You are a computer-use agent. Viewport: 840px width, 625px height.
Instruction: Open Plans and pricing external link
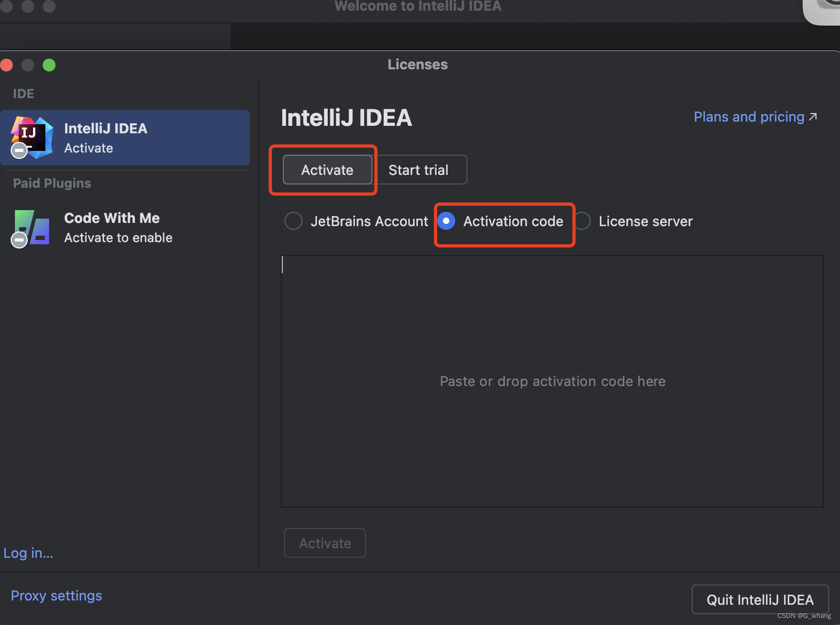(755, 117)
